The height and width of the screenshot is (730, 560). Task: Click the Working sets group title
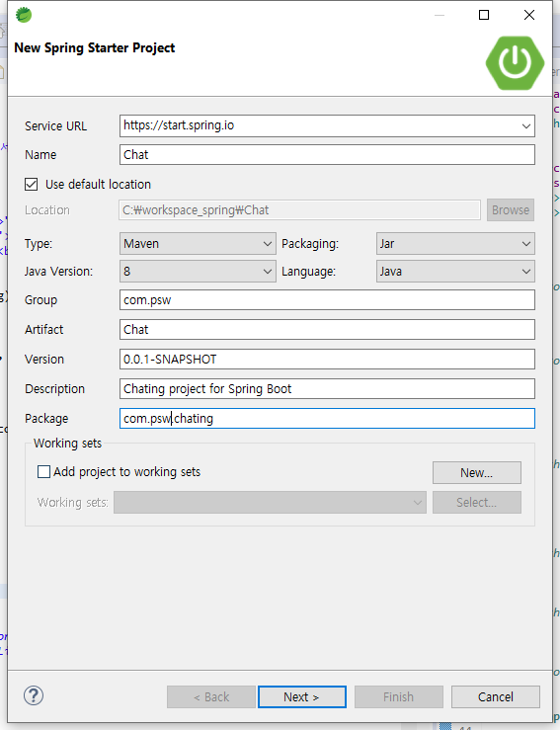click(67, 444)
